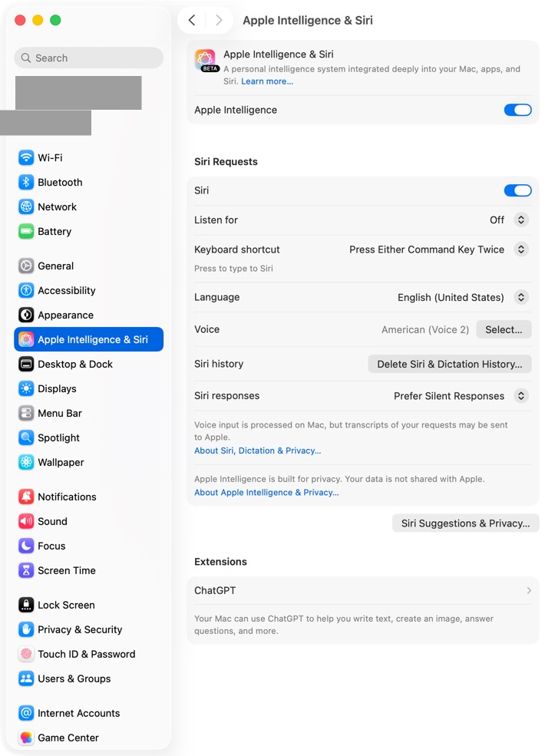Click the Internet Accounts @ icon

(26, 713)
